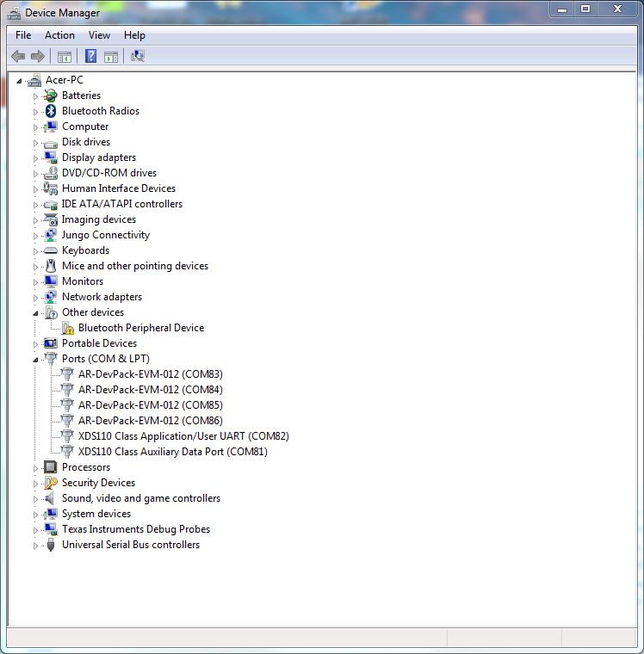The image size is (644, 654).
Task: Click the Forward arrow toolbar icon
Action: pos(38,56)
